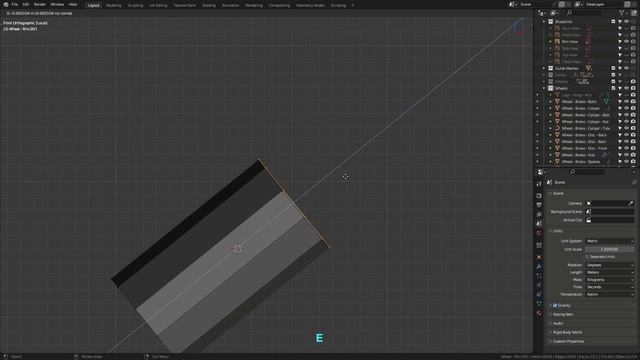Open the Object Data properties tab
Screen dimensions: 640x360
point(539,304)
